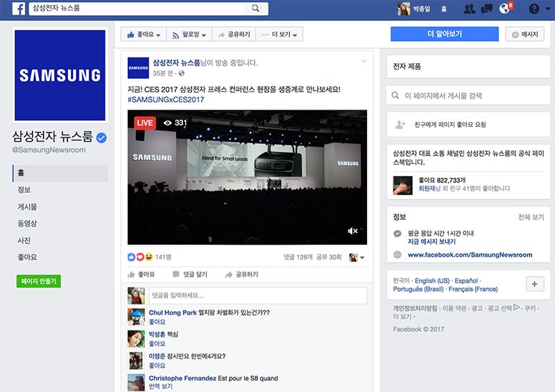Open messages icon in top bar
The width and height of the screenshot is (555, 392).
pyautogui.click(x=487, y=9)
